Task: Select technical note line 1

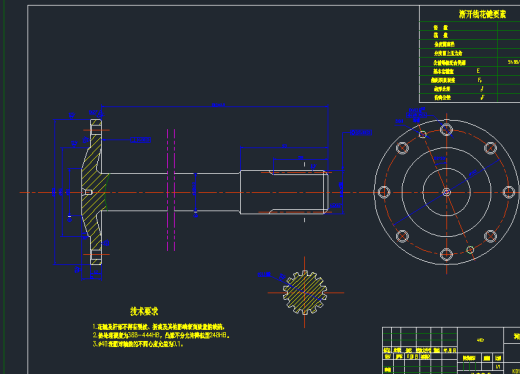Action: click(159, 327)
